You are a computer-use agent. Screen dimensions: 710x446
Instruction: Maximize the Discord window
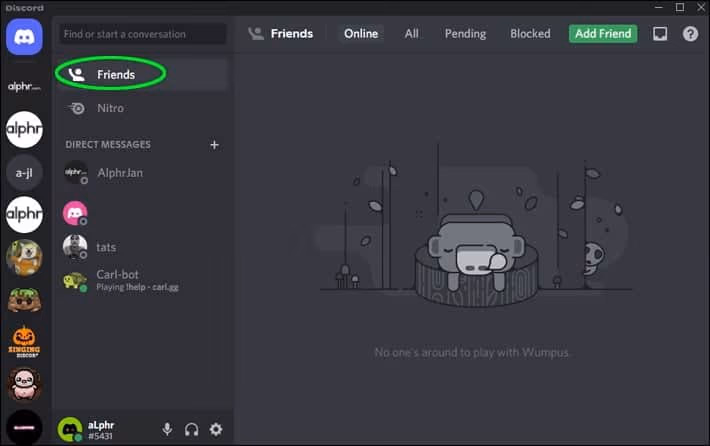[680, 7]
